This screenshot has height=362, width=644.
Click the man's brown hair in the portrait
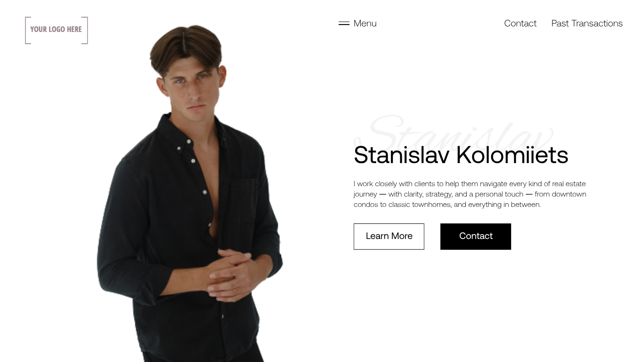(x=185, y=47)
